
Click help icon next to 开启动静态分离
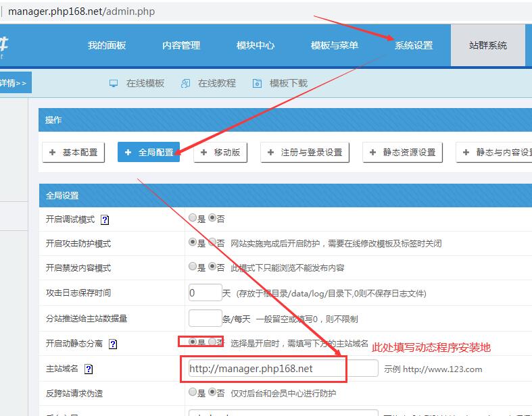pos(113,344)
